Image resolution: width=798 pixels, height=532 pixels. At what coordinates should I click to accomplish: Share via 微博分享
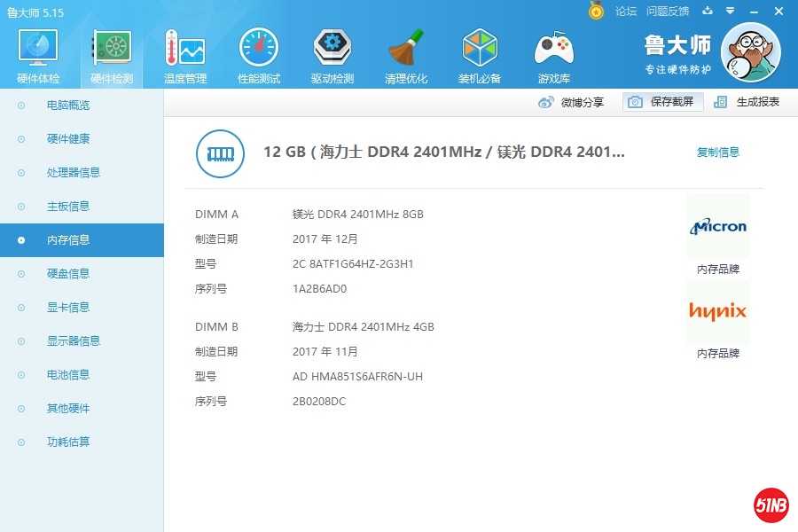point(572,102)
